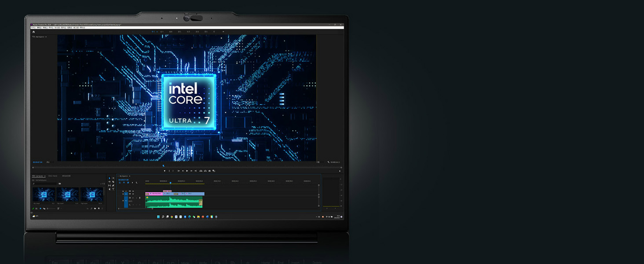Open the File menu

[33, 27]
